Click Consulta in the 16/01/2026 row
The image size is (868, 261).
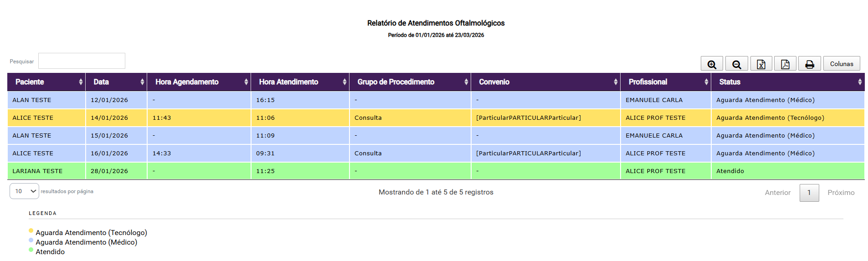(x=368, y=154)
